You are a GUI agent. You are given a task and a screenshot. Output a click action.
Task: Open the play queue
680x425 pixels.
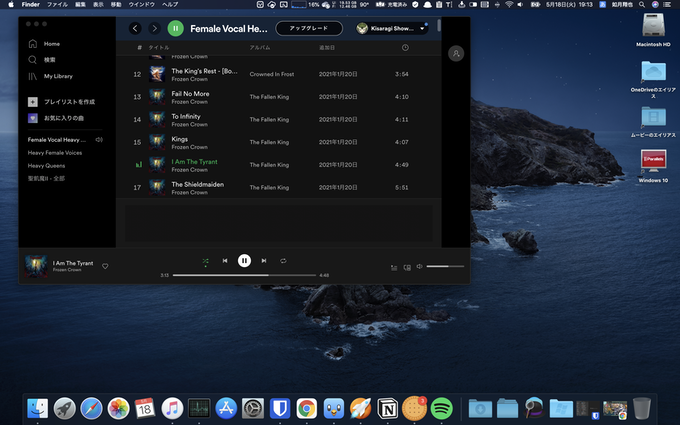(393, 267)
